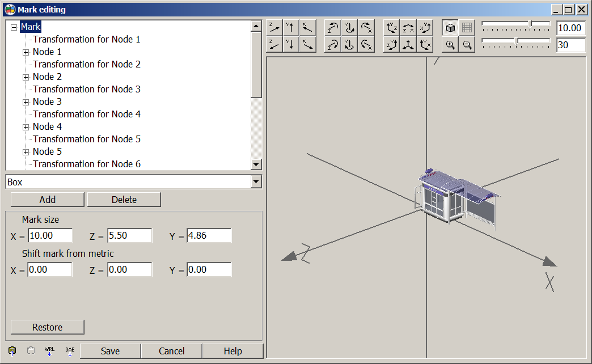Click the Restore button

tap(48, 327)
